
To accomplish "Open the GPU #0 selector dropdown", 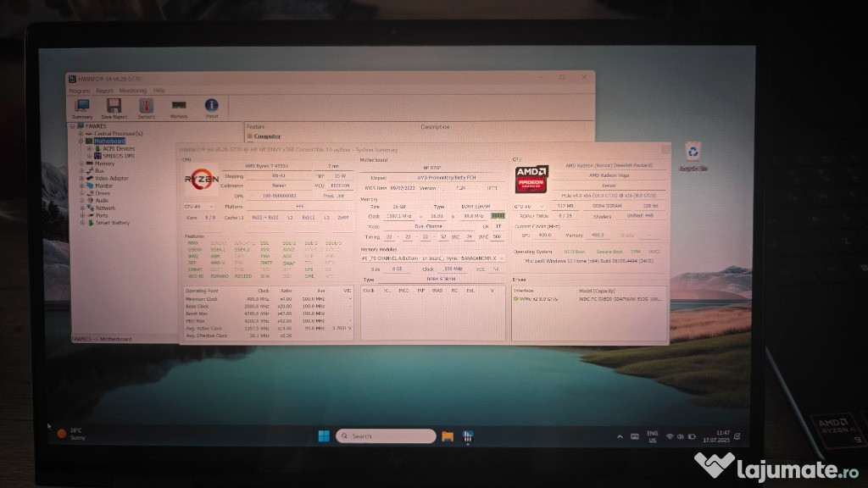I will point(529,207).
